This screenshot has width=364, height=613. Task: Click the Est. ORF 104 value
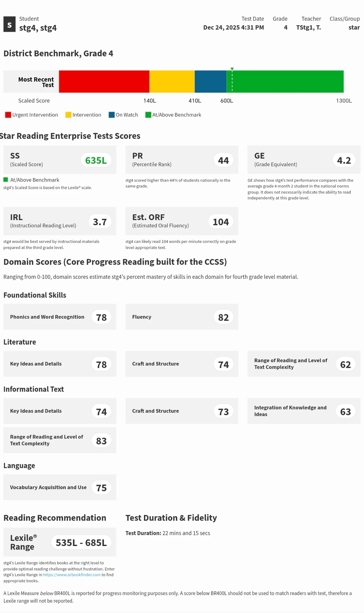click(221, 222)
